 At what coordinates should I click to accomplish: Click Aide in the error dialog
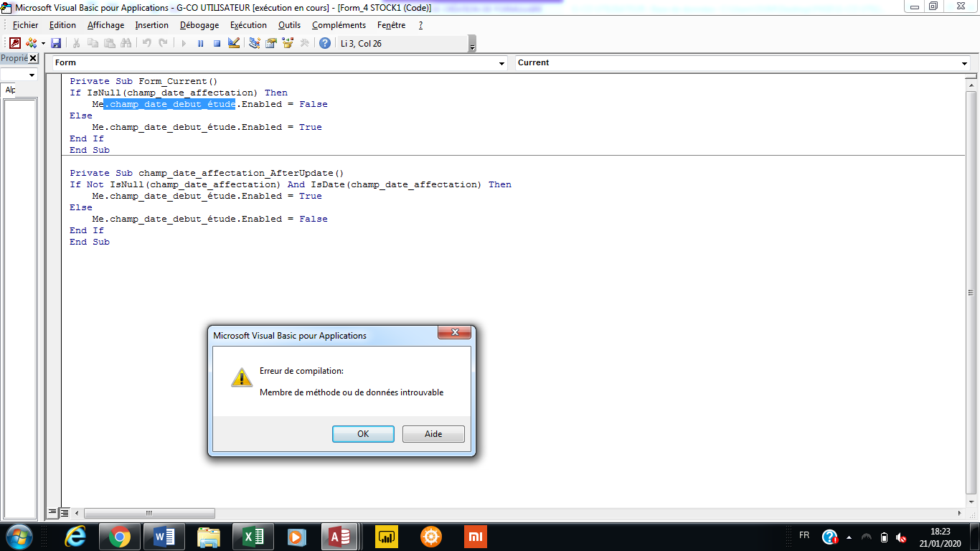click(433, 434)
